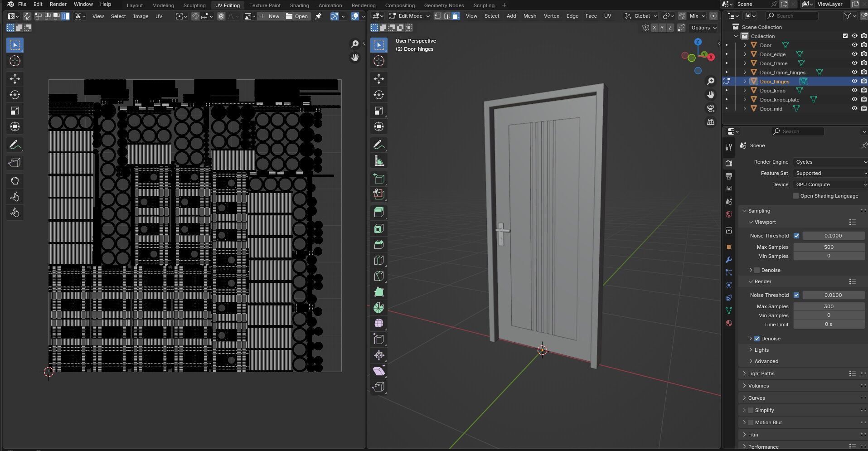868x451 pixels.
Task: Adjust the viewport Max Samples field
Action: point(829,247)
